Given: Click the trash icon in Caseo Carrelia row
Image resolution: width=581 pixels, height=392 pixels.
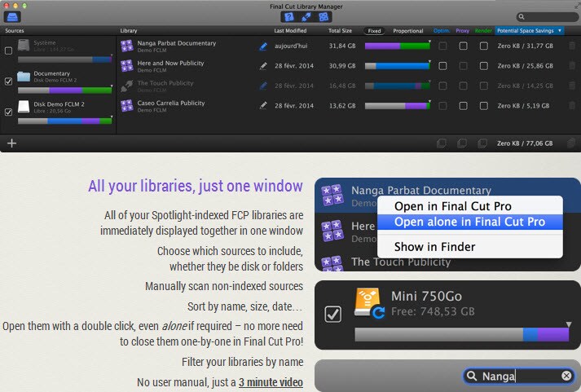Looking at the screenshot, I should [572, 106].
